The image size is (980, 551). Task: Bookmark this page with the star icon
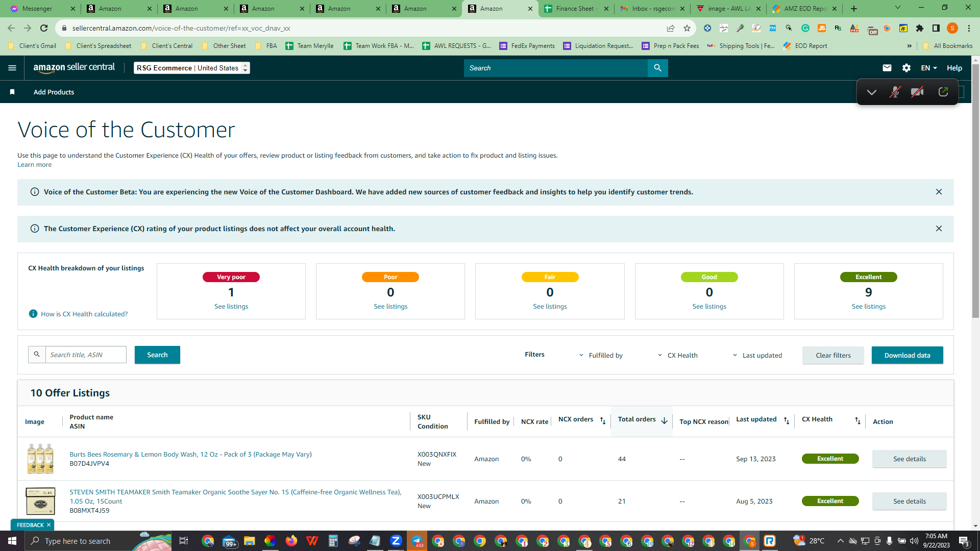click(687, 28)
